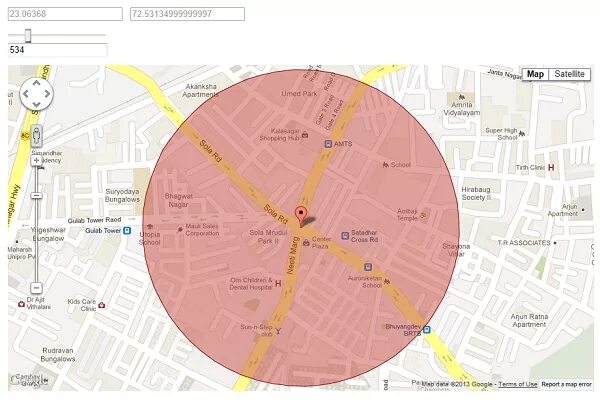Screen dimensions: 600x400
Task: Click the Bhuyangdev BRTS station icon
Action: (x=427, y=330)
